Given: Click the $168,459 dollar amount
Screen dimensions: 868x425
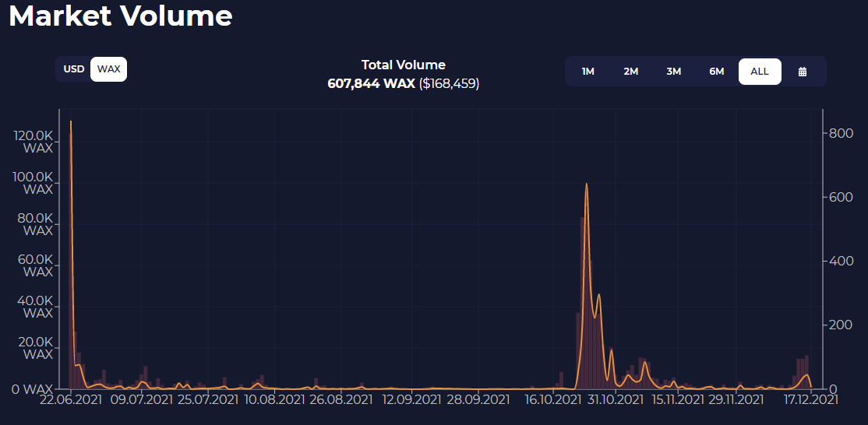Looking at the screenshot, I should pos(449,84).
